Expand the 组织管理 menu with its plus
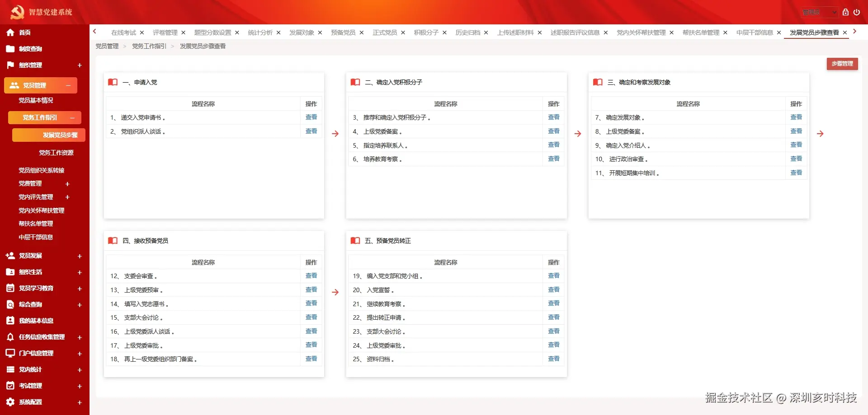This screenshot has height=415, width=868. tap(80, 65)
